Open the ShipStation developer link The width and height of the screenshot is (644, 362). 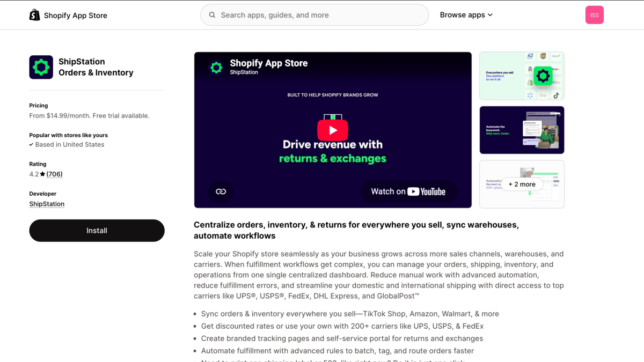click(x=47, y=204)
